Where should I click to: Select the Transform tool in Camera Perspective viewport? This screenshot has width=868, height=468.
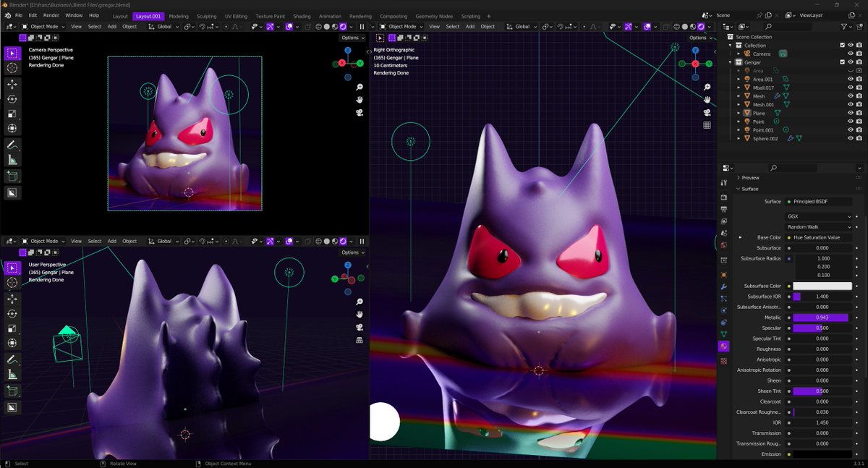click(x=12, y=128)
